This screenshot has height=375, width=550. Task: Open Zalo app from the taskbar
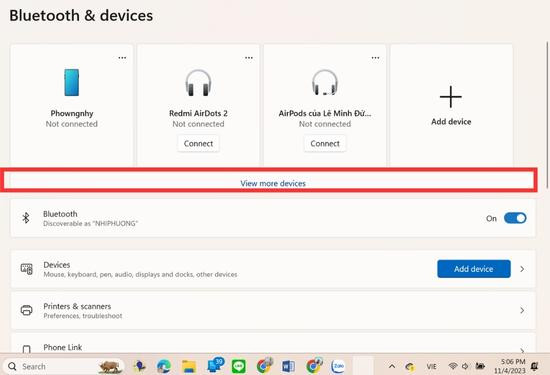coord(338,366)
